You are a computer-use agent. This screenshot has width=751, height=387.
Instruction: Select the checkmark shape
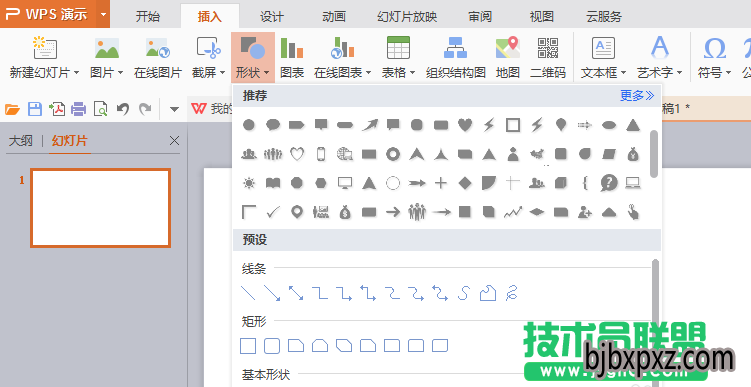coord(273,211)
